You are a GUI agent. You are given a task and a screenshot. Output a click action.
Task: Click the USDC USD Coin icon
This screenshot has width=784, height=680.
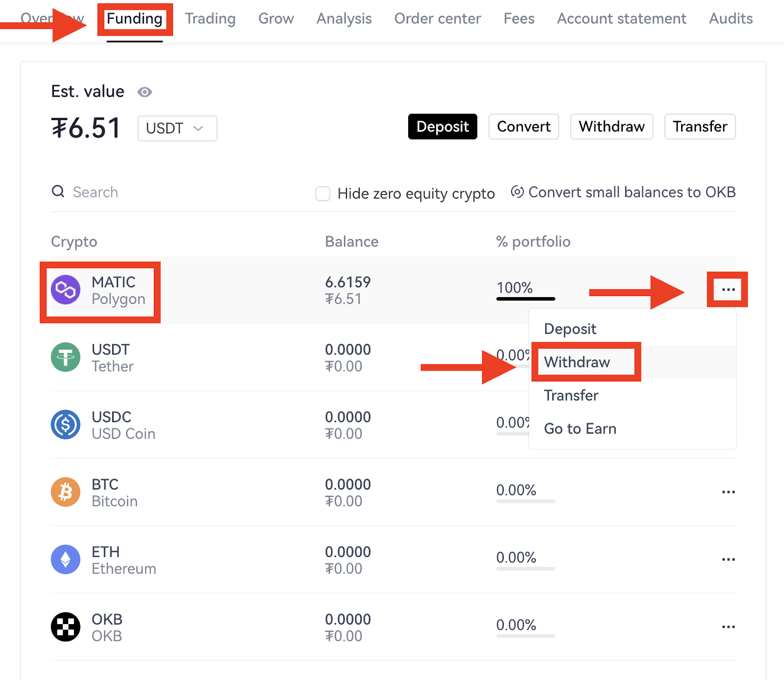click(66, 425)
